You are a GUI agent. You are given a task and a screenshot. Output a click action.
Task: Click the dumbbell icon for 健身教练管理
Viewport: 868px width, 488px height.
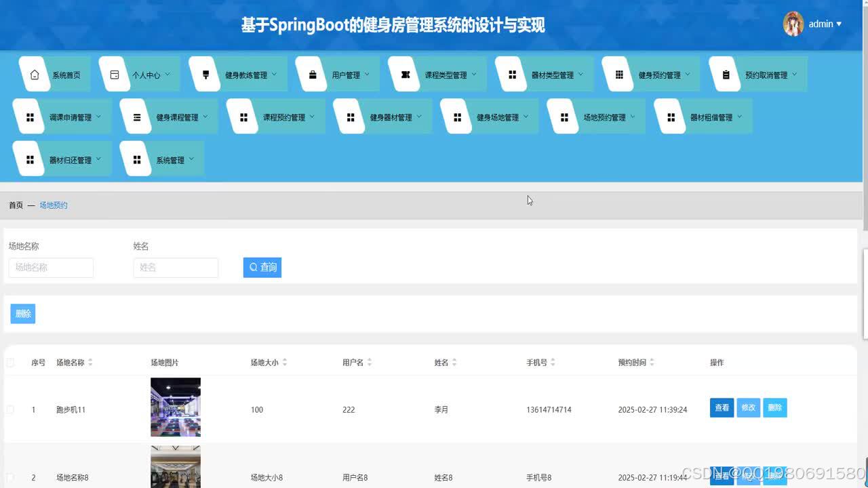[x=205, y=74]
